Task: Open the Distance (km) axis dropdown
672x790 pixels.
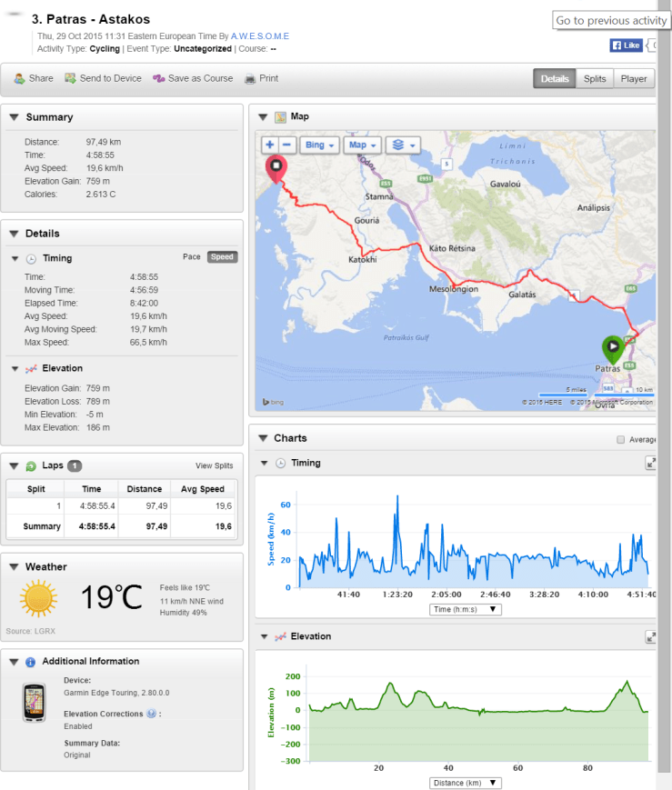Action: 465,783
